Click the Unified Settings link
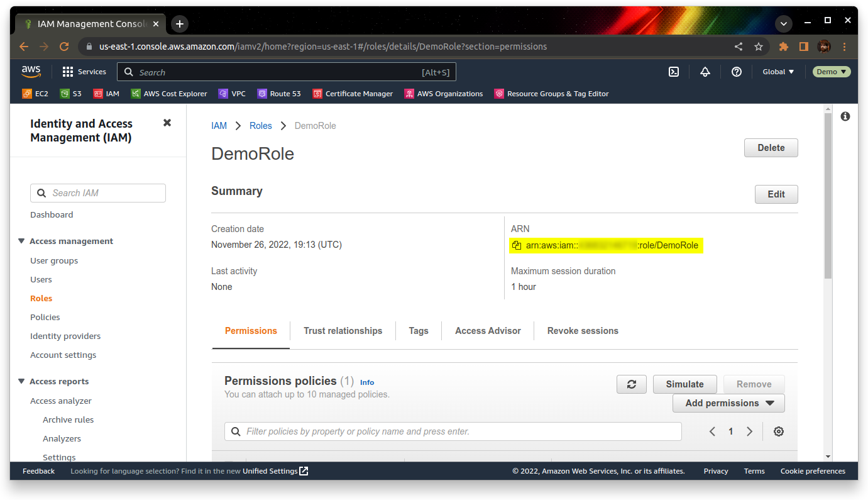 [275, 471]
